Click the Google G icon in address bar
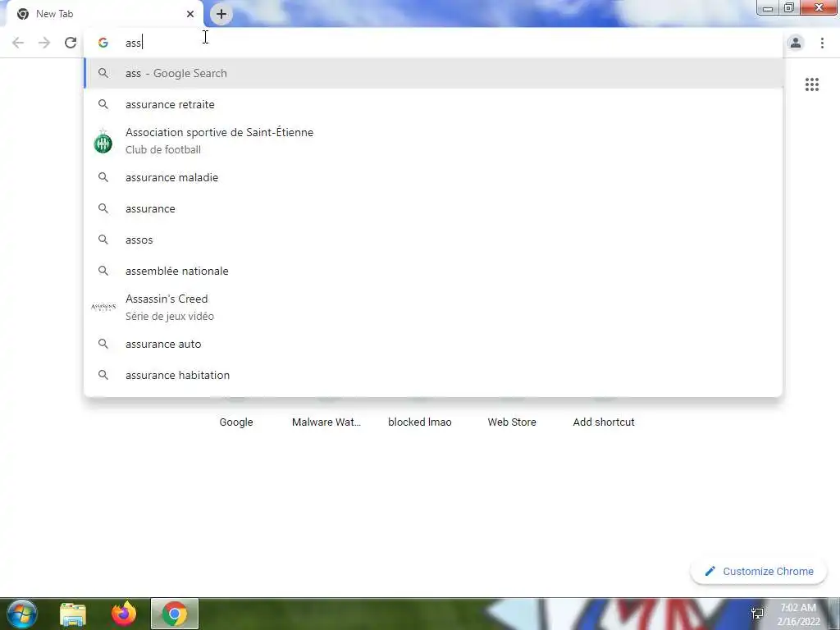The image size is (840, 630). [103, 43]
